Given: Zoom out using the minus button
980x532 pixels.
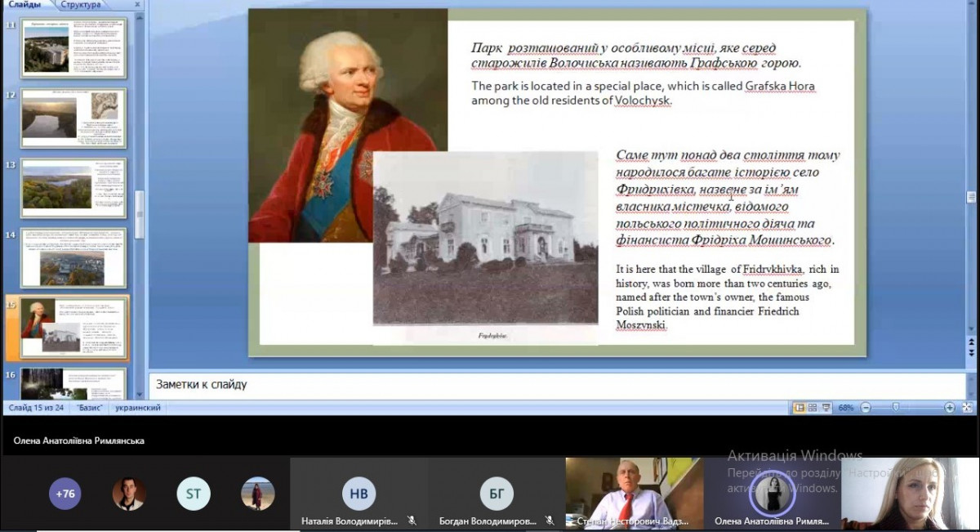Looking at the screenshot, I should point(866,407).
